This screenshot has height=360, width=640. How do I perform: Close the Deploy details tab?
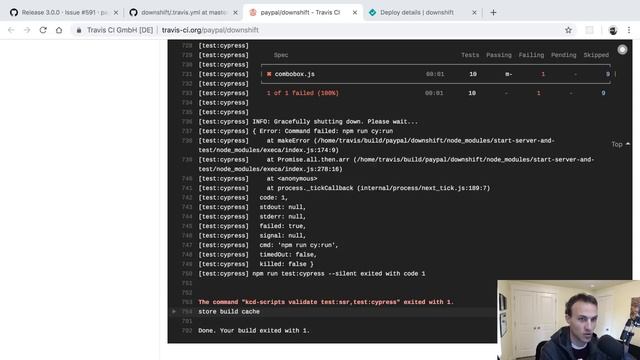474,13
